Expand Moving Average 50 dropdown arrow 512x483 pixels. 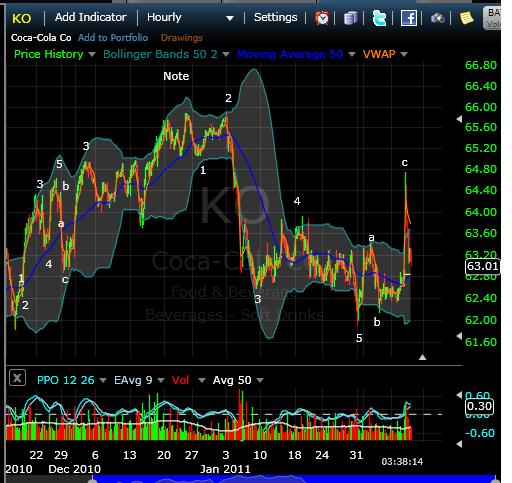[x=352, y=54]
